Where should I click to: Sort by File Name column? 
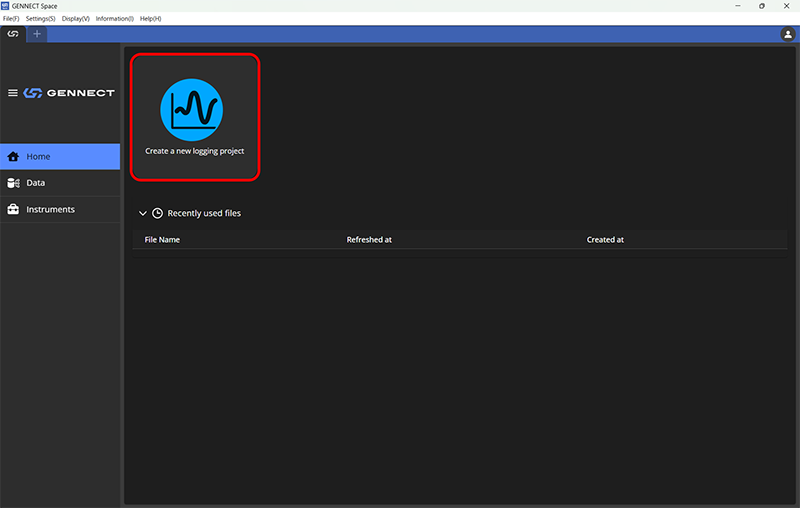coord(162,240)
